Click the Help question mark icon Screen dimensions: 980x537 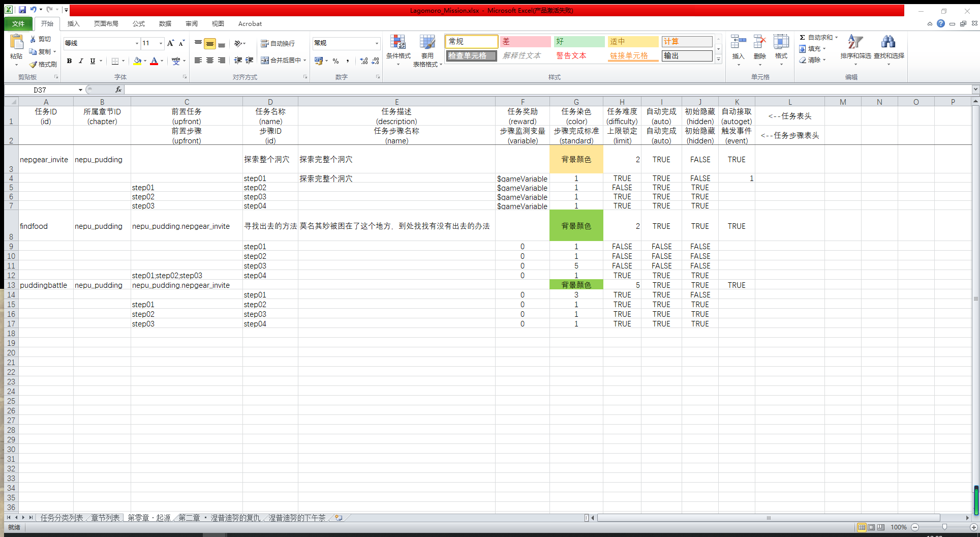(941, 23)
